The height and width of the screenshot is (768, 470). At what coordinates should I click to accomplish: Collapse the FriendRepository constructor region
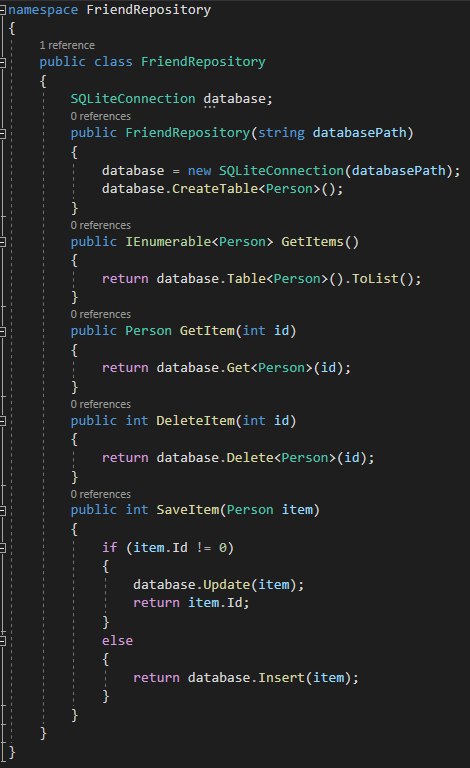[2, 133]
